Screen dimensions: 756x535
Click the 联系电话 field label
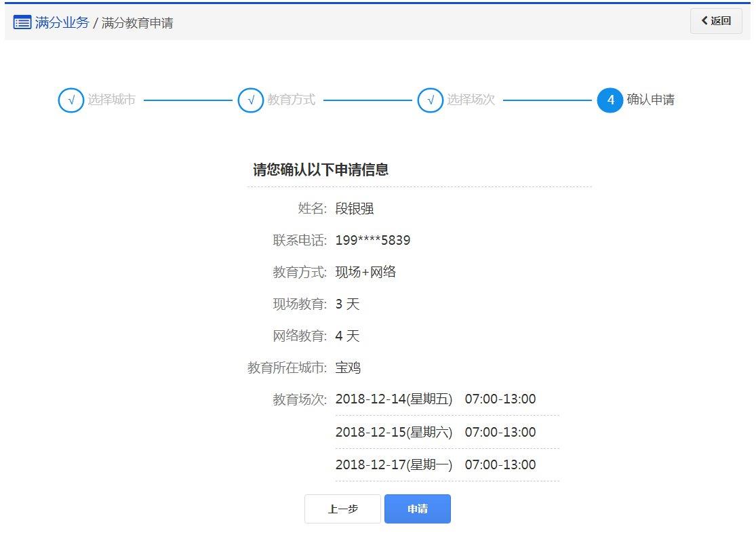[x=300, y=240]
